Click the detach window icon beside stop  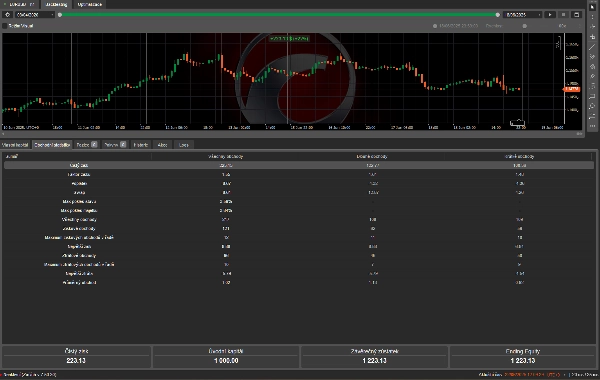(576, 15)
